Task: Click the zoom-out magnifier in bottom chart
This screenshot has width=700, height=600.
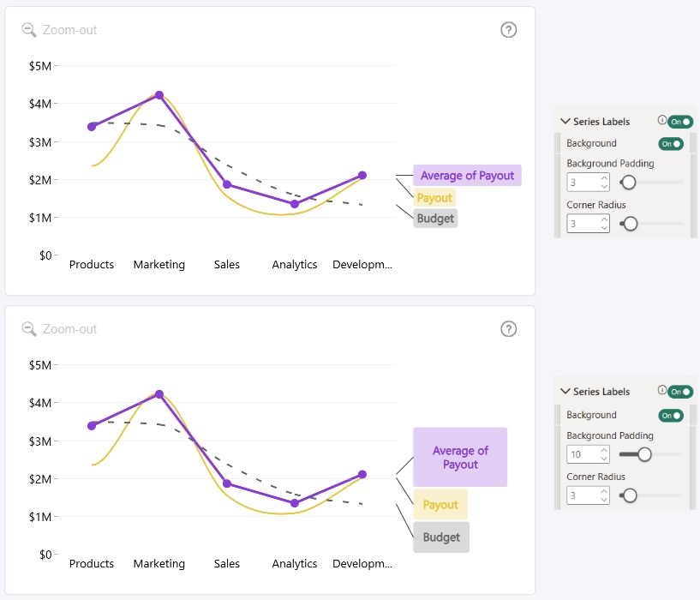Action: point(29,329)
